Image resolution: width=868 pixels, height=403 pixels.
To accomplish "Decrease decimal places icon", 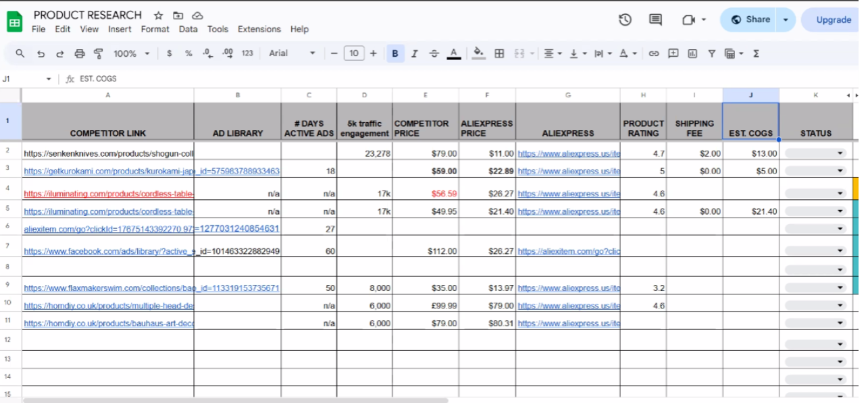I will pyautogui.click(x=207, y=53).
